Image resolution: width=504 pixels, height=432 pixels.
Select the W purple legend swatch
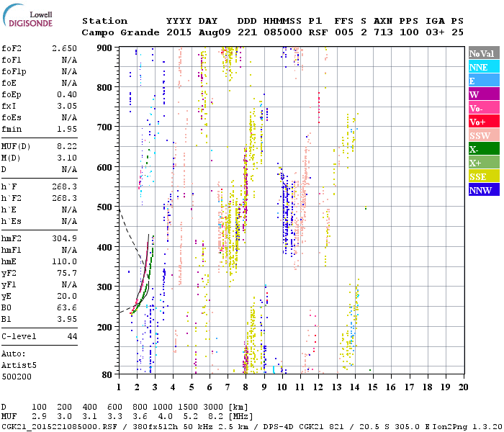[x=484, y=94]
